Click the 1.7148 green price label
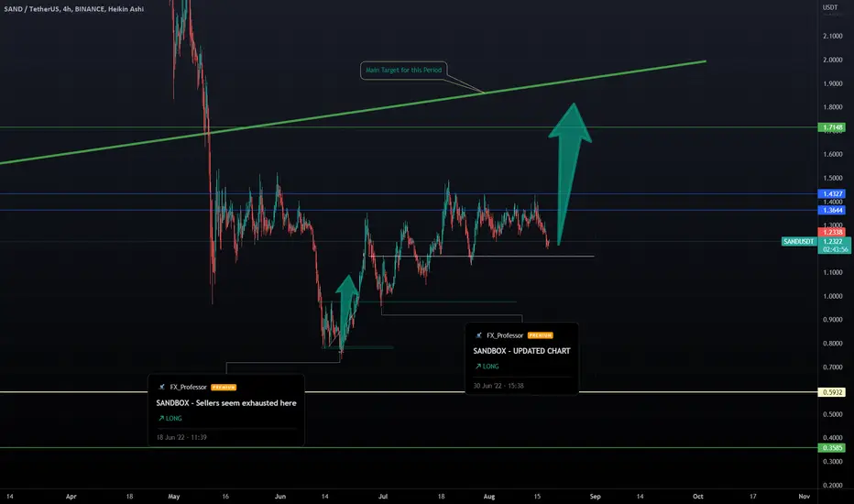This screenshot has height=504, width=854. tap(832, 127)
